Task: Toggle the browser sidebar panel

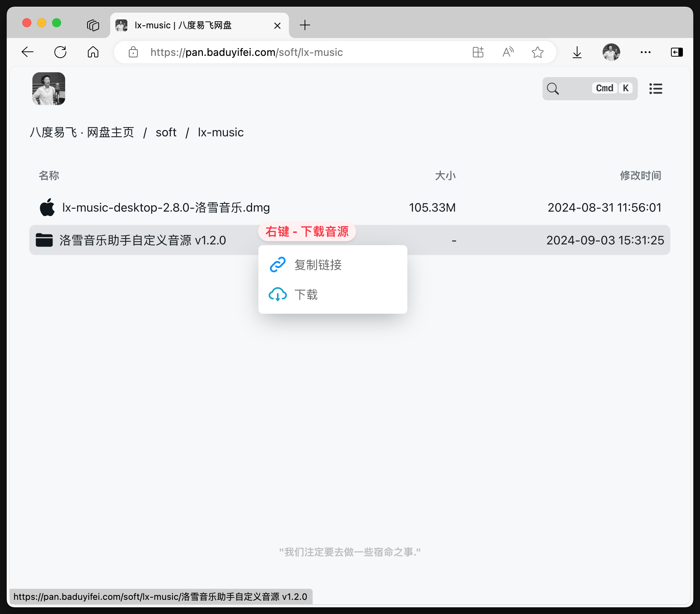Action: (x=677, y=52)
